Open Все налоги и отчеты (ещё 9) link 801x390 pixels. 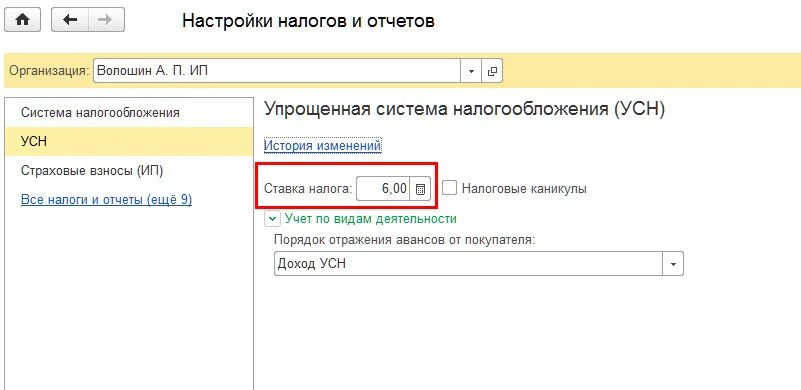(x=106, y=200)
